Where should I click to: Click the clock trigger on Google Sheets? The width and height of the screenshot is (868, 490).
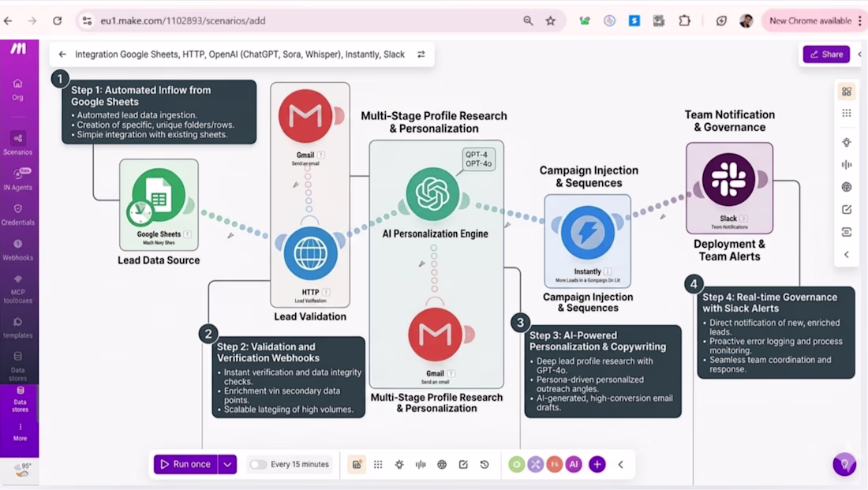tap(140, 212)
